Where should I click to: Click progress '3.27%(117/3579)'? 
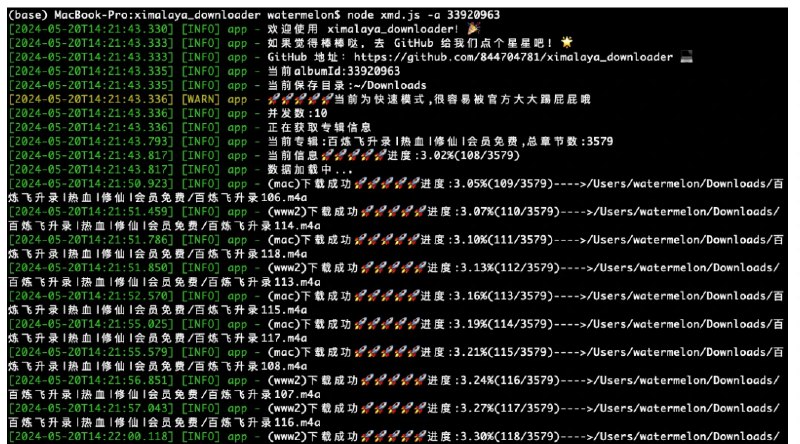click(x=509, y=408)
